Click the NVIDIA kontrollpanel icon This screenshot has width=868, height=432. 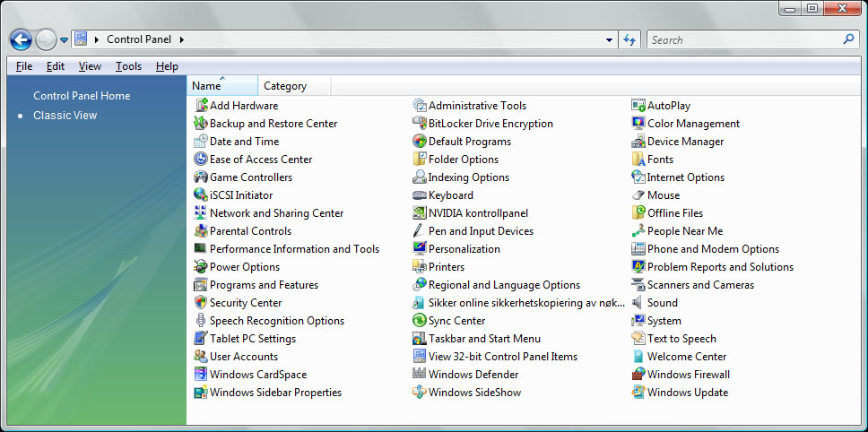[x=420, y=213]
